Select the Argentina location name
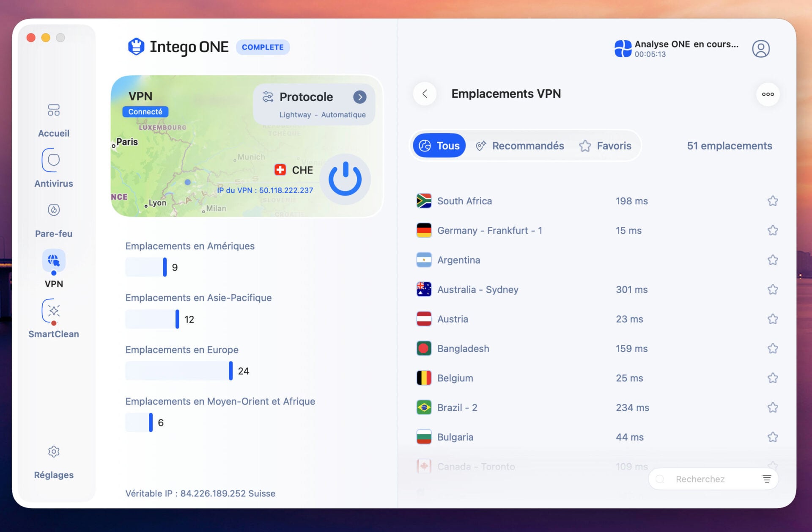The height and width of the screenshot is (532, 812). [x=458, y=260]
